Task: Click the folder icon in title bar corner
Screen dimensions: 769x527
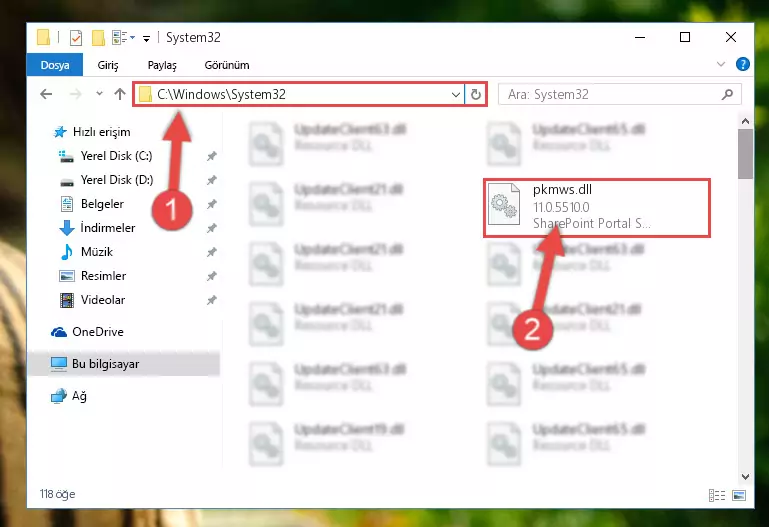Action: (43, 37)
